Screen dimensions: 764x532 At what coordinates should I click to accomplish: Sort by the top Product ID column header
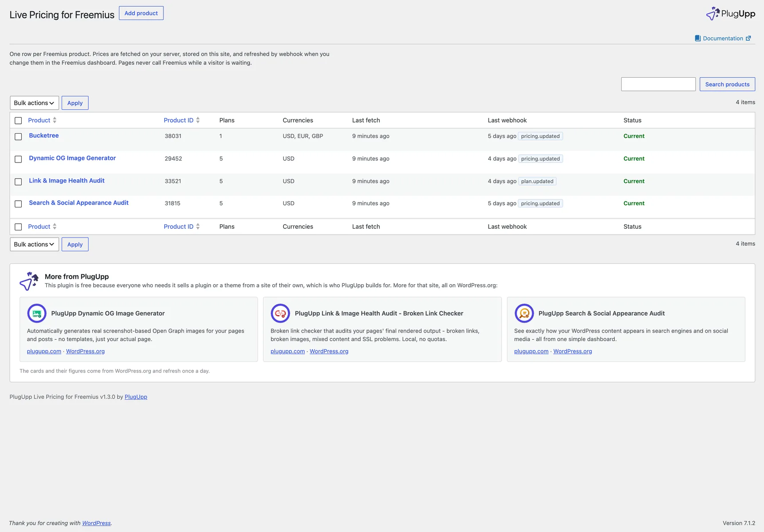(179, 120)
